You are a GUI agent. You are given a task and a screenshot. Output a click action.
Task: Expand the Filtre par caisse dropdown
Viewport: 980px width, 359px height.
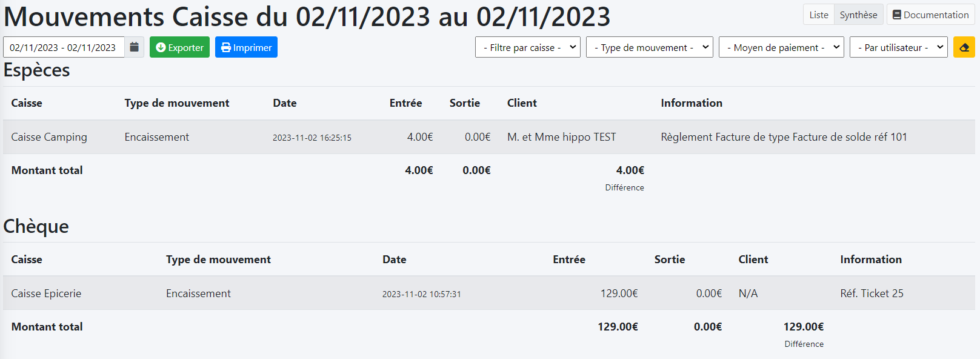tap(527, 47)
